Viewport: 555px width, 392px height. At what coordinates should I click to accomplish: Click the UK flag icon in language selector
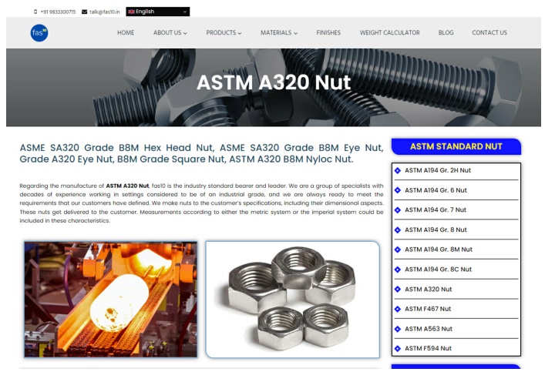[131, 12]
